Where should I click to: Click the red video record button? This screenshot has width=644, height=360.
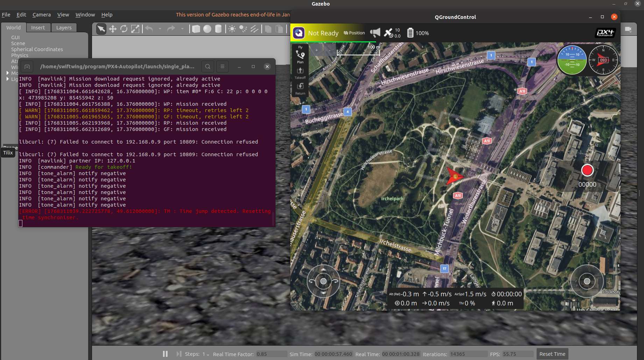(x=587, y=170)
